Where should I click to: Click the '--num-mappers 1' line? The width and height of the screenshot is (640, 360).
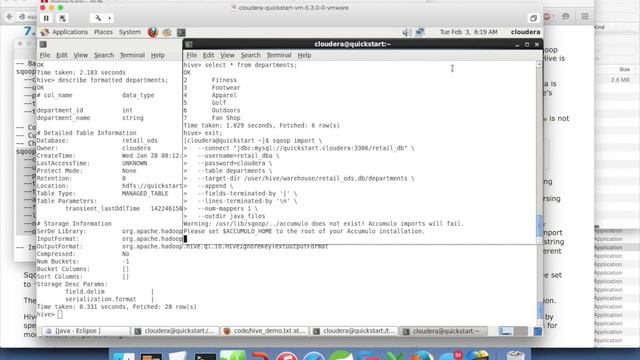click(228, 209)
